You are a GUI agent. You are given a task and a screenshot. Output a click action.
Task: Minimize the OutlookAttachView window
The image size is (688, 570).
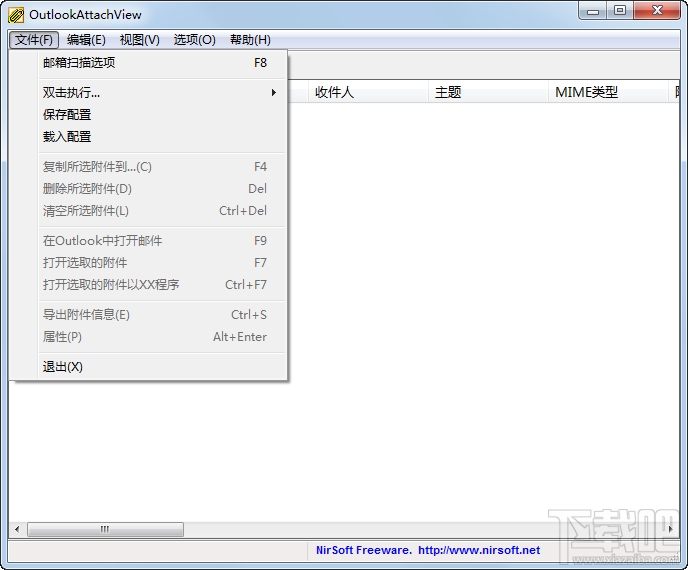[593, 11]
